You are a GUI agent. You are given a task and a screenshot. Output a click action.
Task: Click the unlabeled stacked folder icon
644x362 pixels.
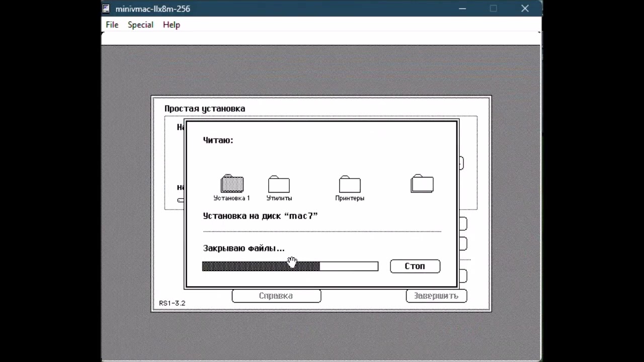[x=422, y=184]
